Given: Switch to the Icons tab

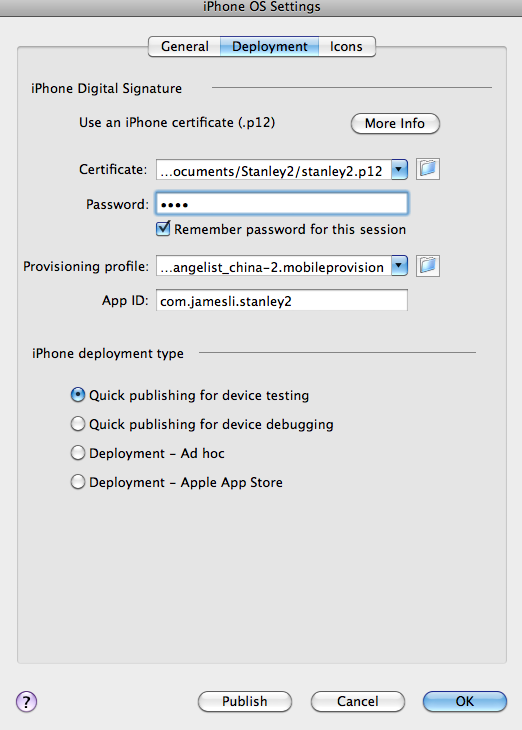Looking at the screenshot, I should point(346,47).
